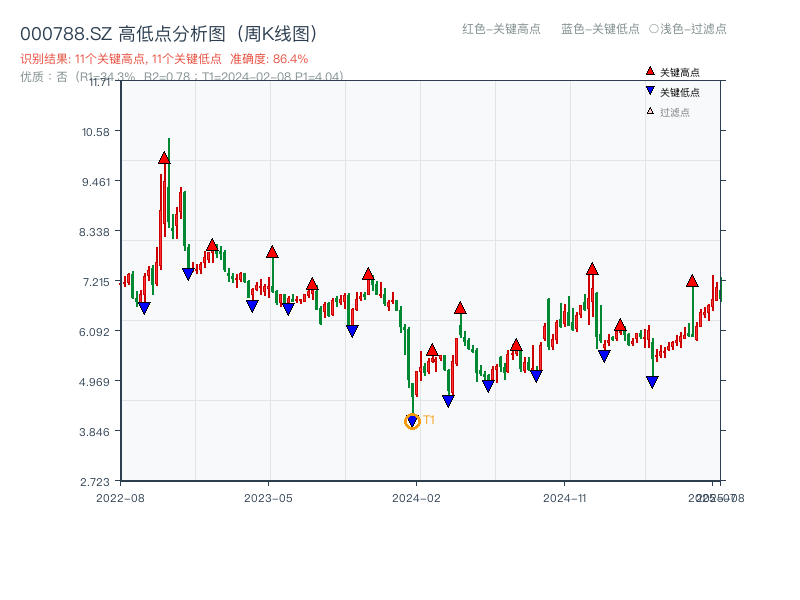Click the 10.58 y-axis label

pos(96,132)
